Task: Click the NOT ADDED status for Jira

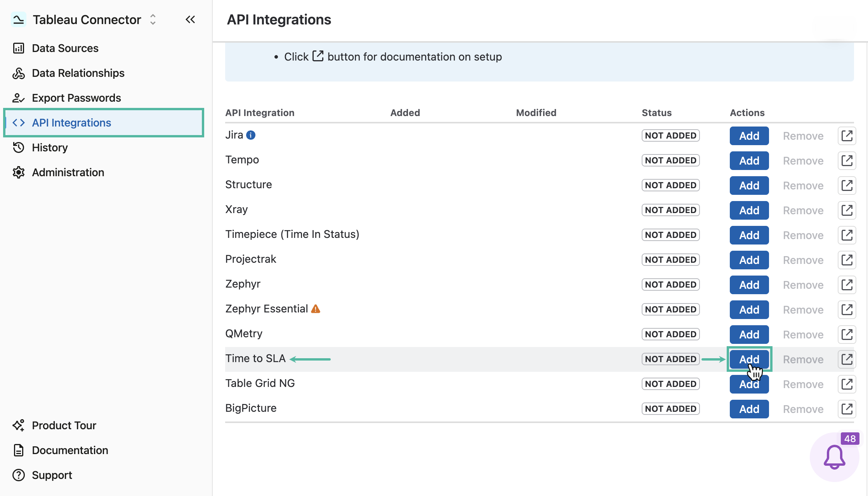Action: point(670,135)
